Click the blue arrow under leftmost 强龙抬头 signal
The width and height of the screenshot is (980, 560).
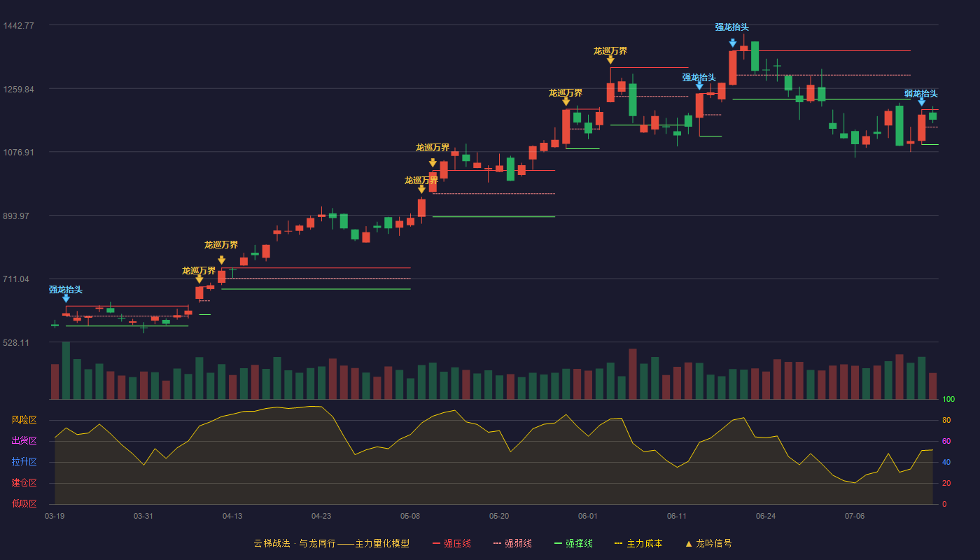click(66, 298)
